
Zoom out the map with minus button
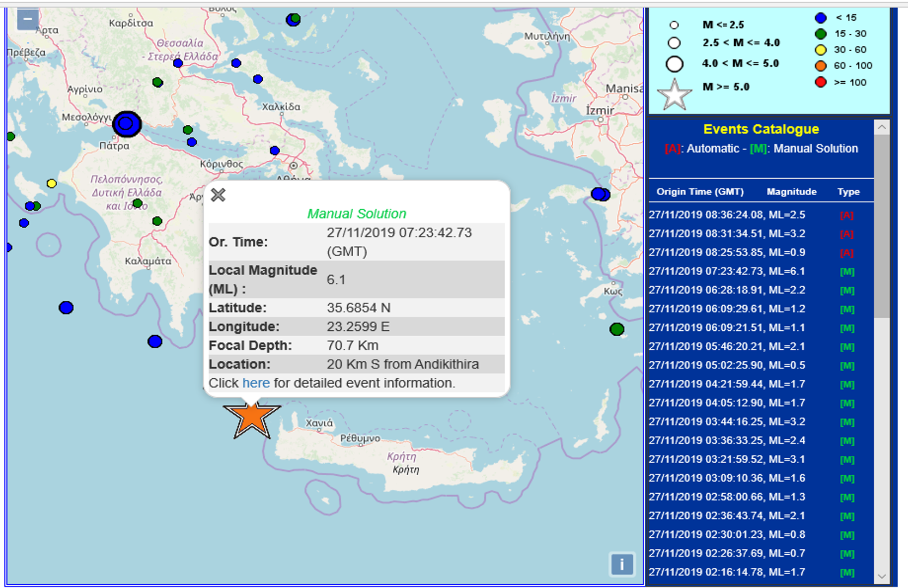pos(28,20)
